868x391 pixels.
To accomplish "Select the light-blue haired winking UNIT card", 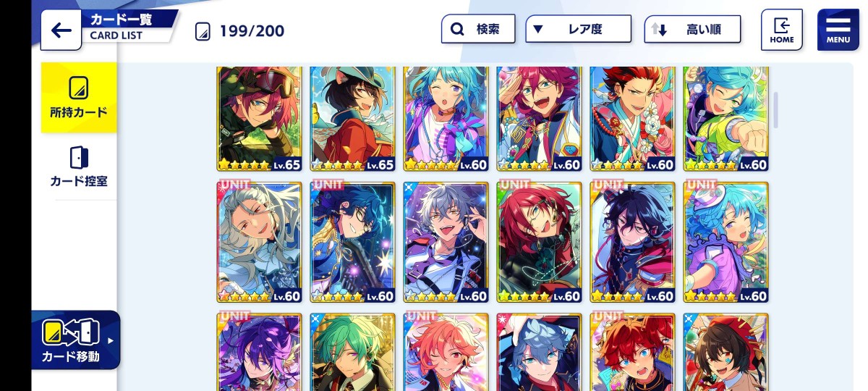I will click(x=726, y=242).
